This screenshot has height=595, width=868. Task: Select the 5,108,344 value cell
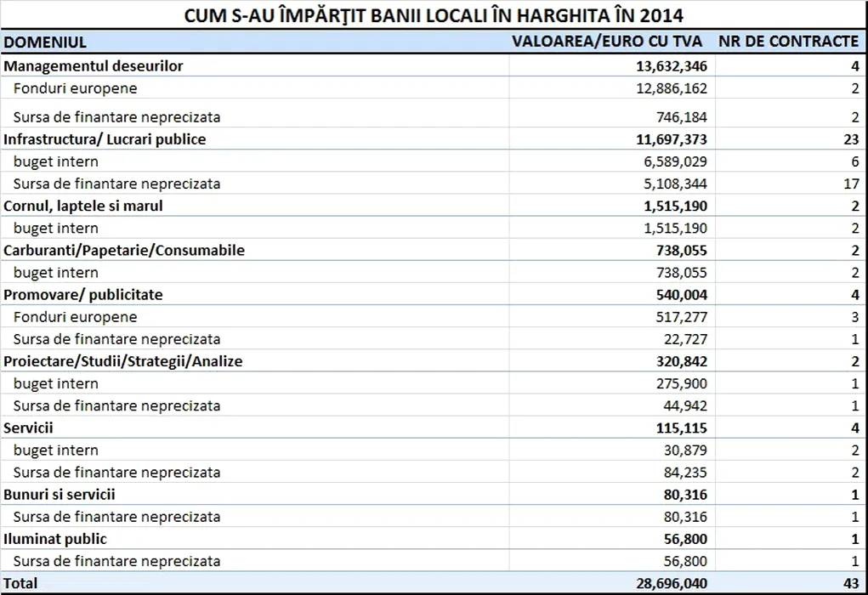coord(671,184)
